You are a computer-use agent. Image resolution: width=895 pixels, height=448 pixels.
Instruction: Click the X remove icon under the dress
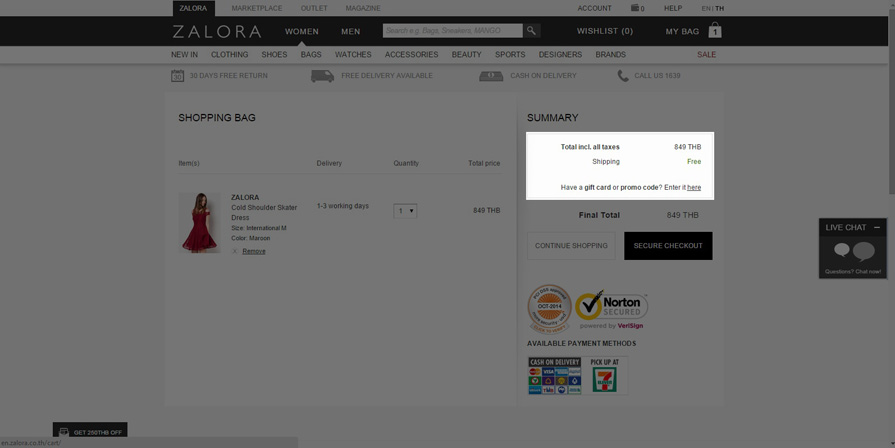tap(235, 251)
